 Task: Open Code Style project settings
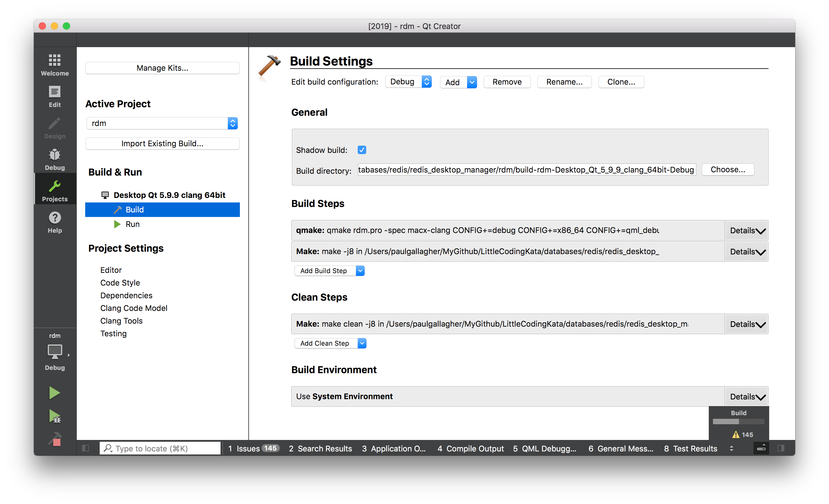120,283
